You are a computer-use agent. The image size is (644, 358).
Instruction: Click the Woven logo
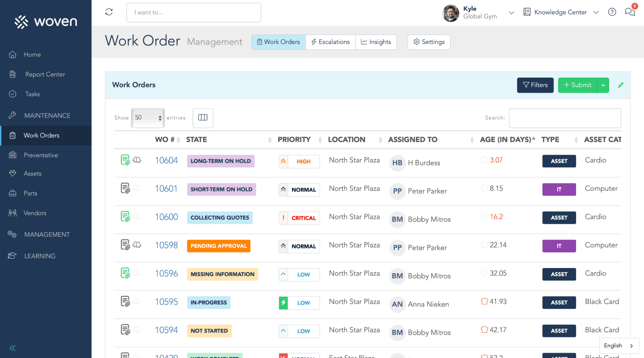[x=46, y=21]
